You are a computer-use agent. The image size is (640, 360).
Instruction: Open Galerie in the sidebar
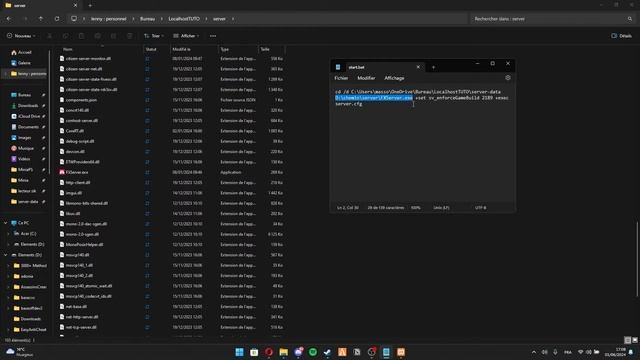tap(24, 63)
